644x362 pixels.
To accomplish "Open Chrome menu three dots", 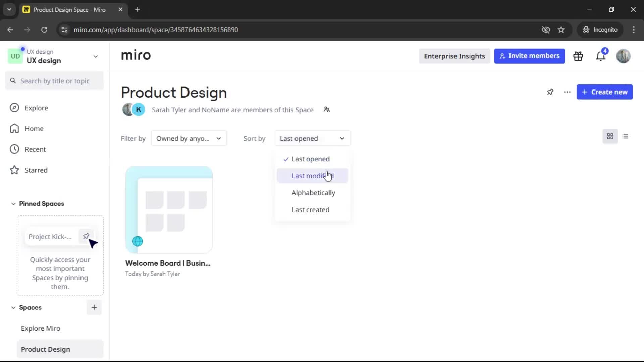I will coord(634,30).
